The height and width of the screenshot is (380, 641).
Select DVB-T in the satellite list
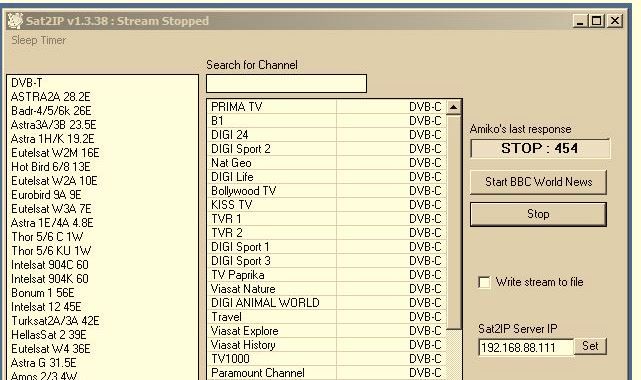(103, 83)
